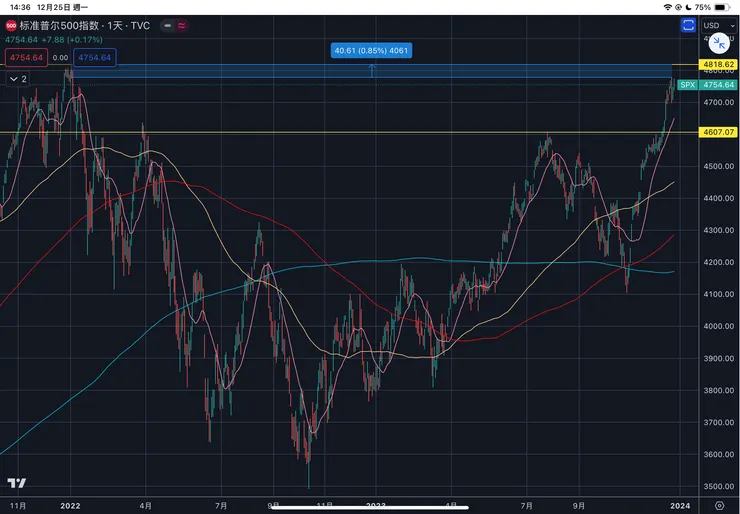Tap the 4200.00 price axis label

tap(719, 262)
